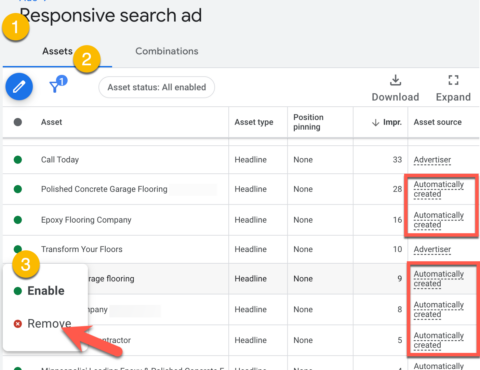Viewport: 480px width, 370px height.
Task: Click Automatically created for Polished Concrete row
Action: [x=439, y=189]
